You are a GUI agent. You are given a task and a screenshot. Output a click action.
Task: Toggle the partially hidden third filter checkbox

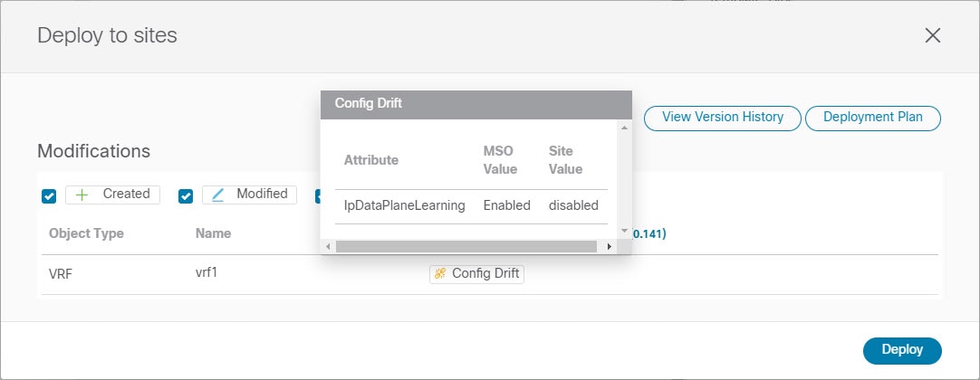click(318, 196)
